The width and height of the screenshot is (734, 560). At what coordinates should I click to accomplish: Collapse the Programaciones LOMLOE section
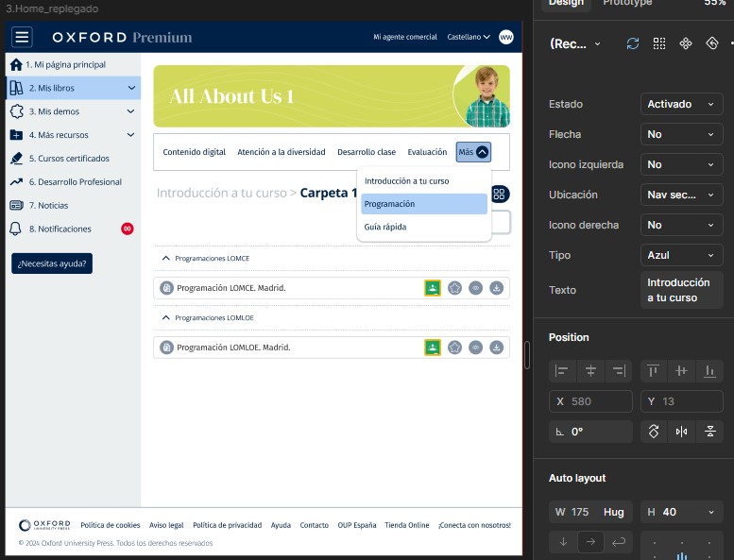[x=165, y=317]
